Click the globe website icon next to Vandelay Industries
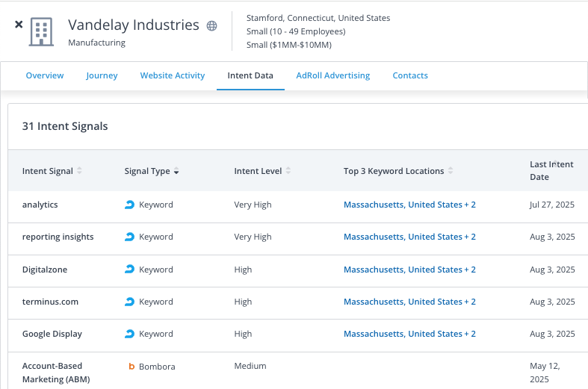The height and width of the screenshot is (389, 588). [x=212, y=26]
